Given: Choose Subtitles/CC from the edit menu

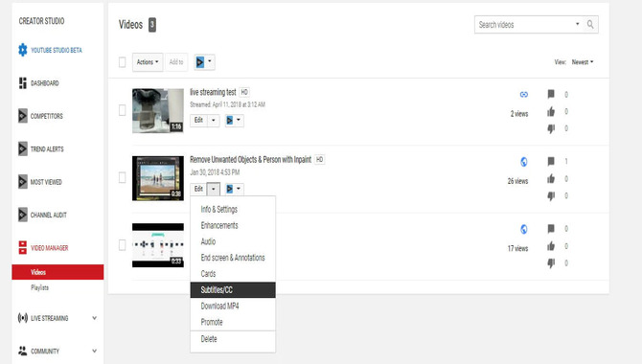Looking at the screenshot, I should [233, 290].
